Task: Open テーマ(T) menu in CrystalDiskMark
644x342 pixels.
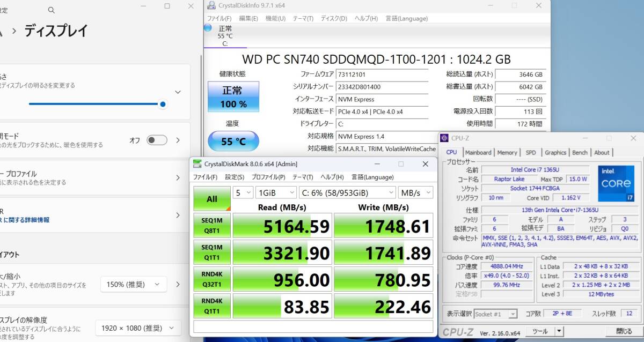Action: [303, 177]
